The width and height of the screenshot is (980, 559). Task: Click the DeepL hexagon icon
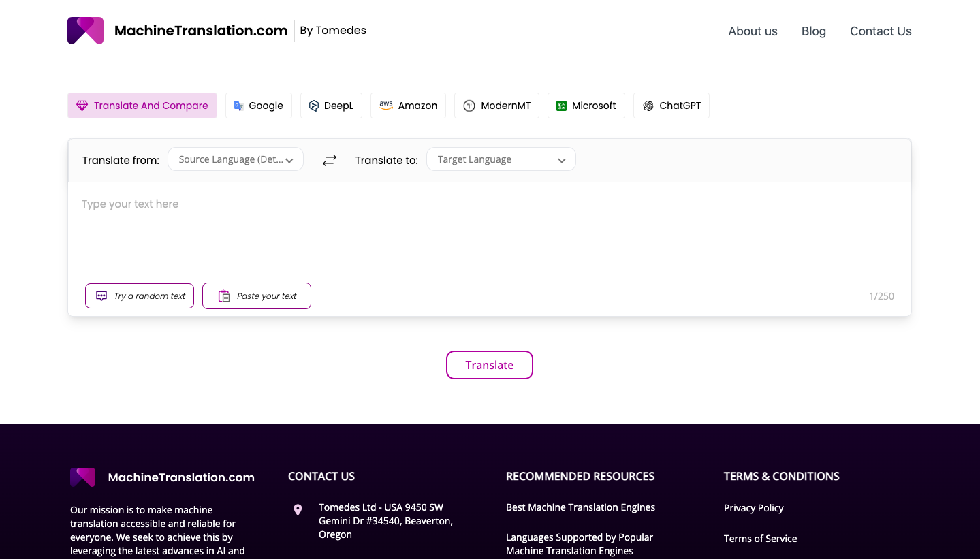click(314, 106)
